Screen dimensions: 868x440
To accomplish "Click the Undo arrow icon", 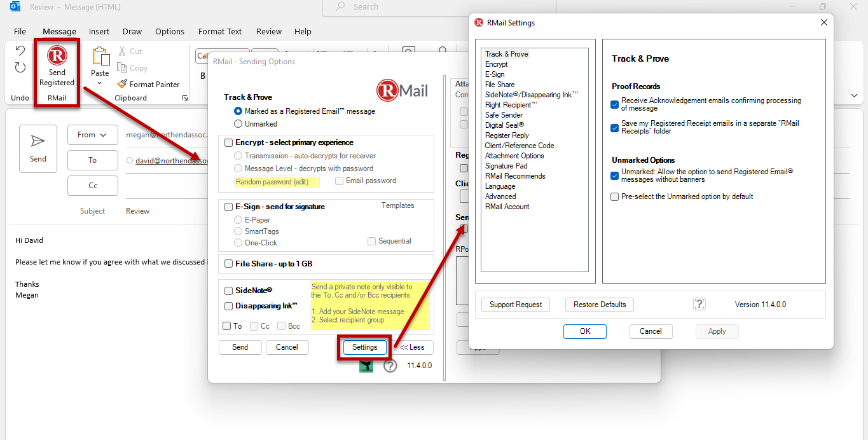I will point(20,51).
